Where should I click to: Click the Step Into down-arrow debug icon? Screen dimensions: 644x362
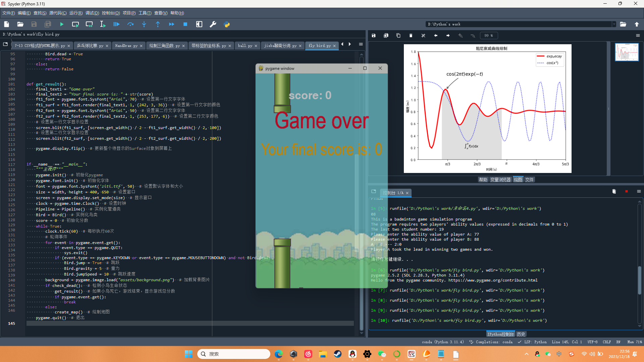tap(144, 24)
